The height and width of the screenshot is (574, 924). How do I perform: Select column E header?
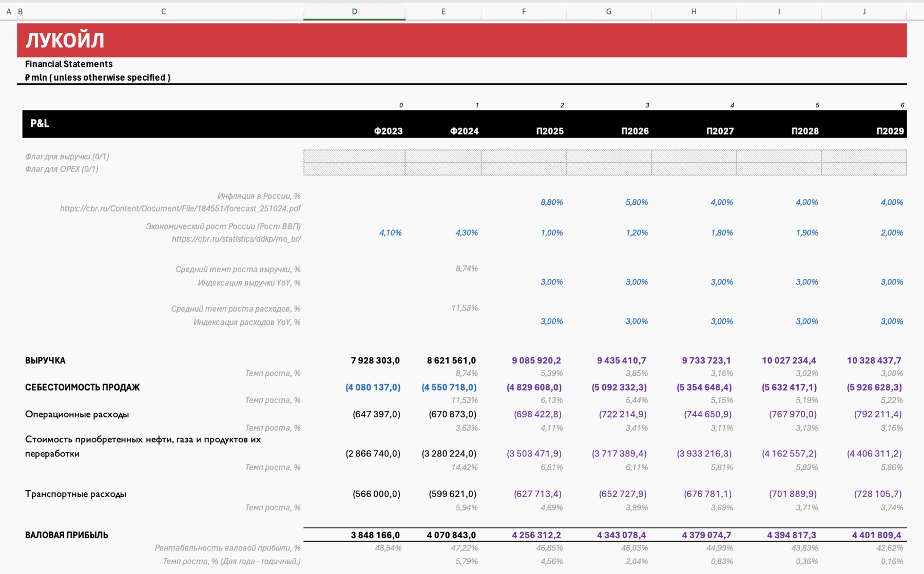click(443, 11)
